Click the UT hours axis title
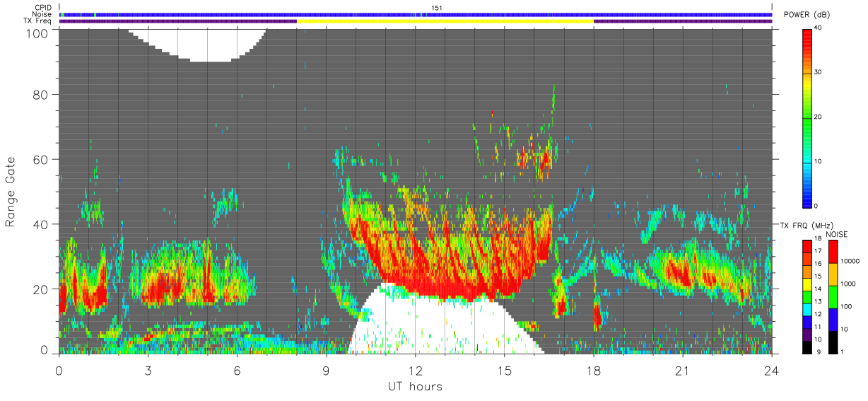 tap(415, 386)
